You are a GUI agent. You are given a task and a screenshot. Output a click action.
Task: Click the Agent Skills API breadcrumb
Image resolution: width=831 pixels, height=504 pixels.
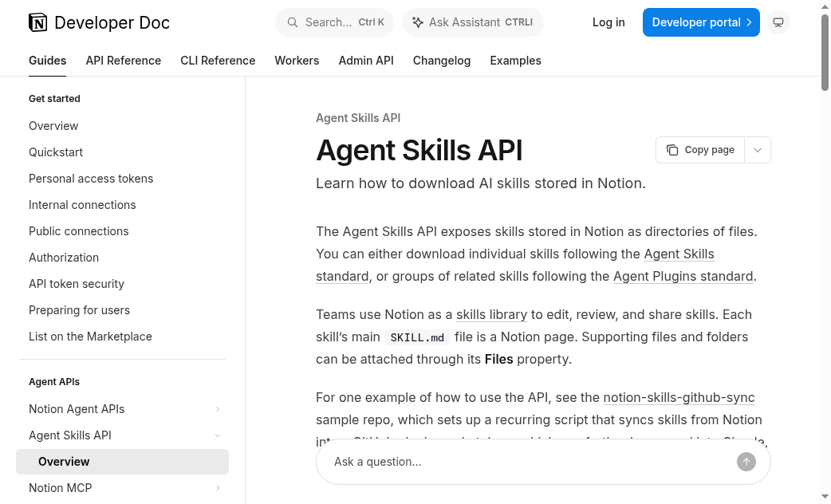click(x=358, y=118)
